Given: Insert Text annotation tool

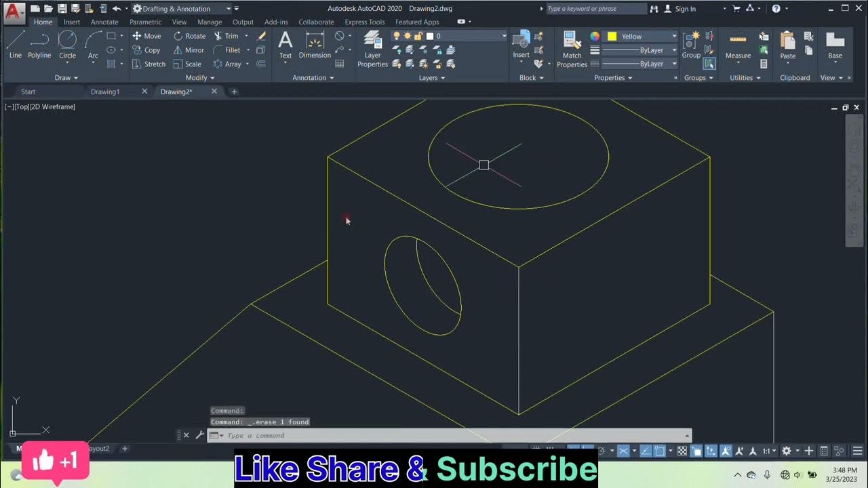Looking at the screenshot, I should 285,45.
